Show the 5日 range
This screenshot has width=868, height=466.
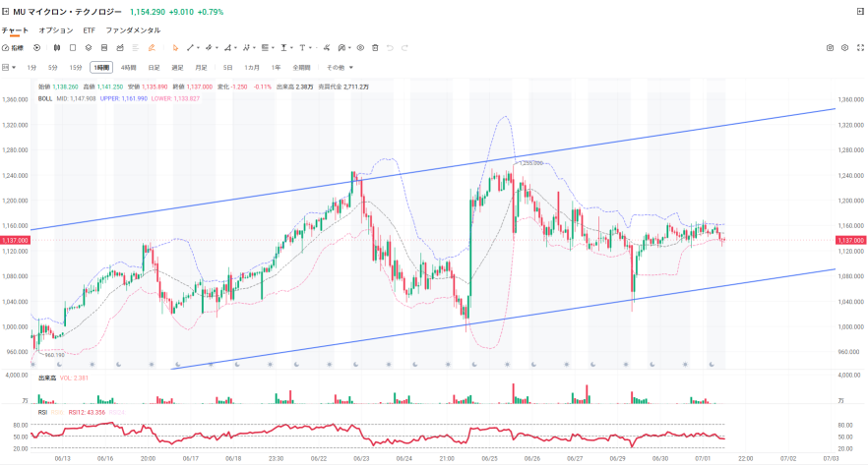click(227, 68)
